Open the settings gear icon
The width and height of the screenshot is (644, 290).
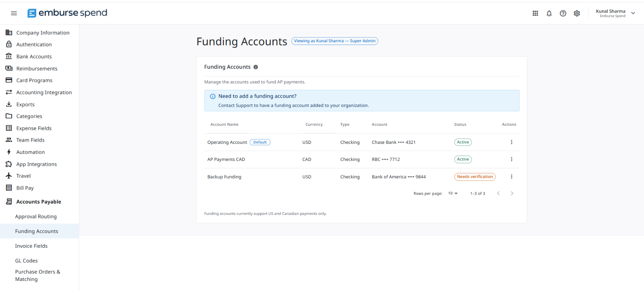577,13
